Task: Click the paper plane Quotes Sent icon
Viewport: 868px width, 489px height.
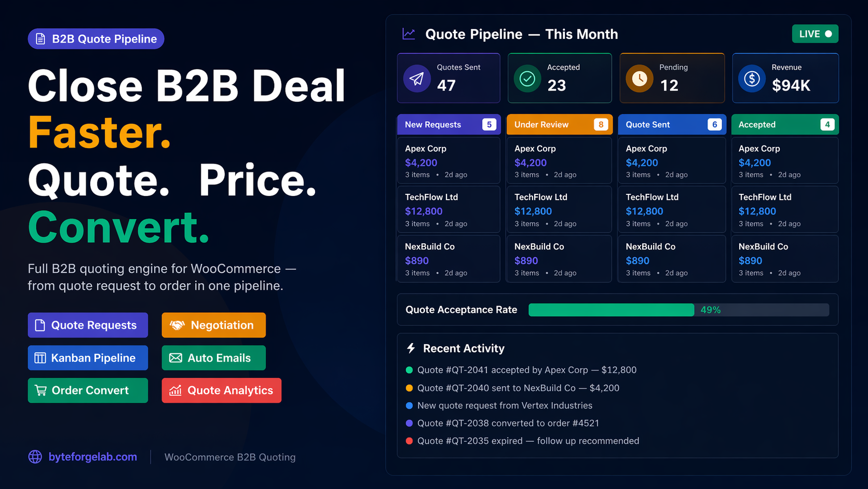Action: (x=416, y=78)
